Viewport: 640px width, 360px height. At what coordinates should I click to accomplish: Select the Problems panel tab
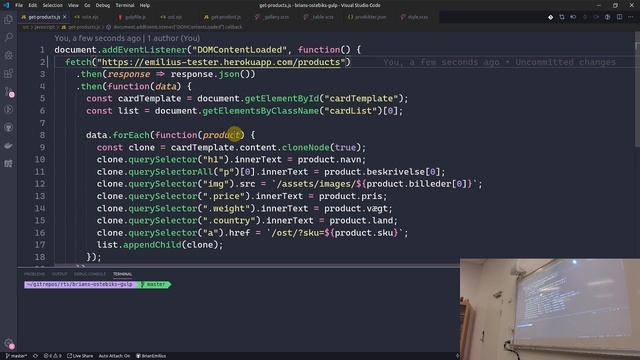pyautogui.click(x=34, y=274)
